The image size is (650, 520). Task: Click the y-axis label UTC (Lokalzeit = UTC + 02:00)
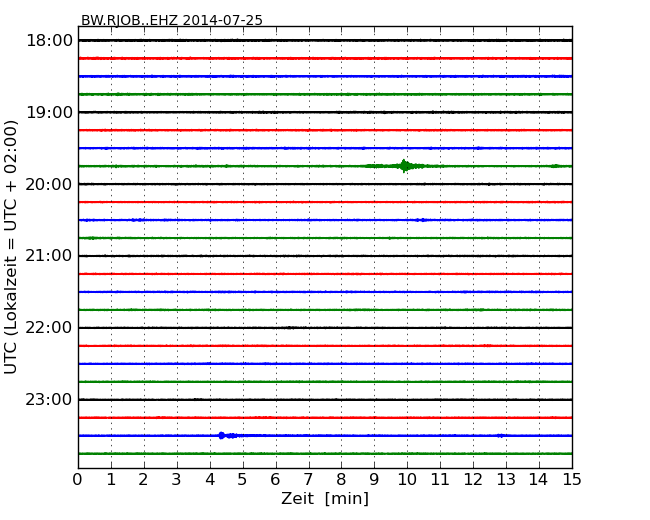(11, 247)
